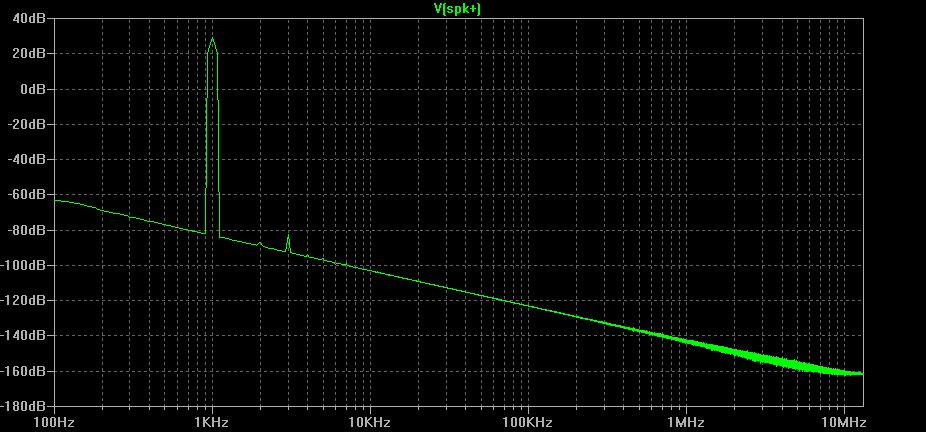Click the 10MHz frequency label
The width and height of the screenshot is (926, 432).
(844, 423)
